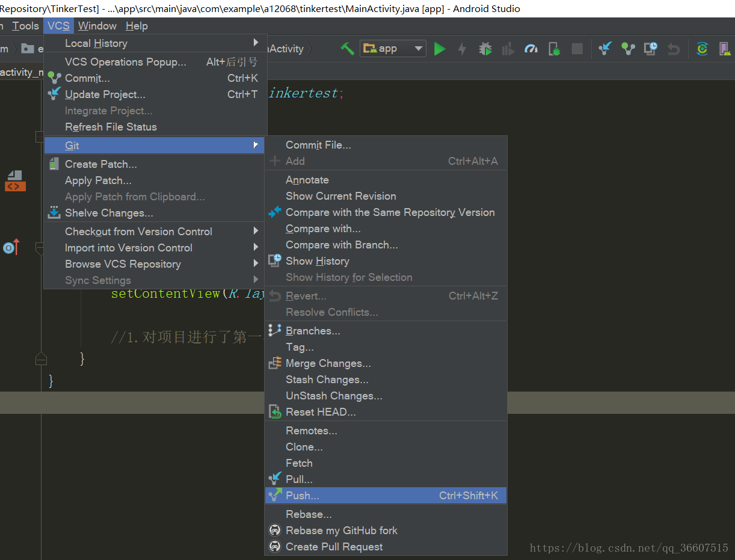Choose Compare with Branch option

tap(386, 245)
